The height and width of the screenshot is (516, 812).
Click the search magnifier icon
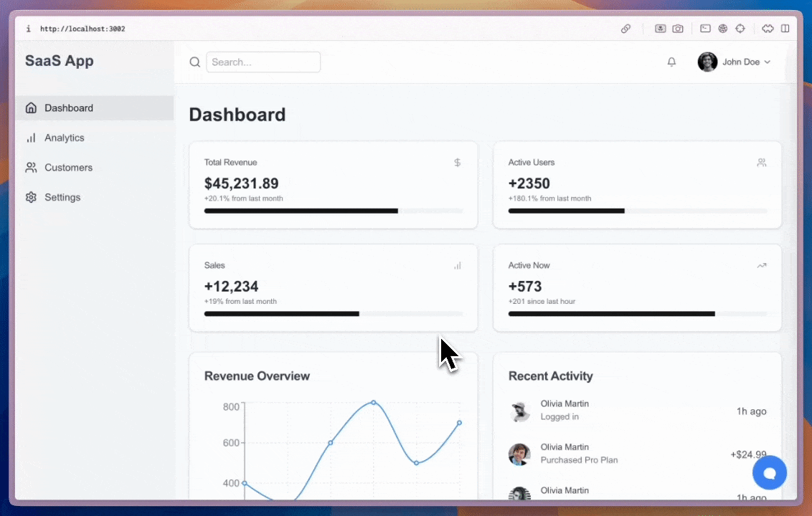pos(194,62)
